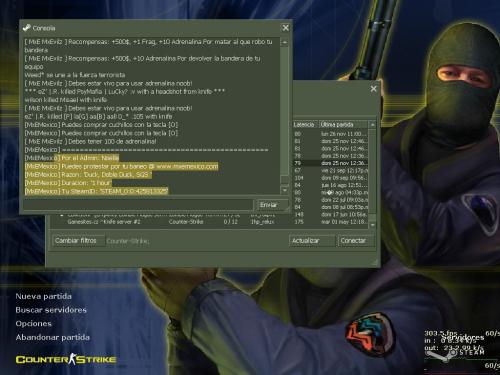Click the highlighted 'Duracion: 1 hour' console line
Image resolution: width=500 pixels, height=375 pixels.
pyautogui.click(x=68, y=183)
